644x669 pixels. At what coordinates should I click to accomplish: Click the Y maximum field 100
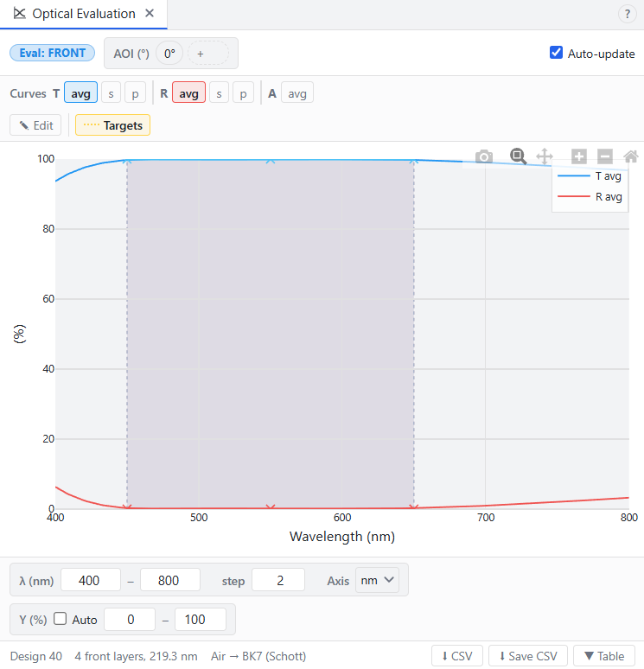[201, 619]
